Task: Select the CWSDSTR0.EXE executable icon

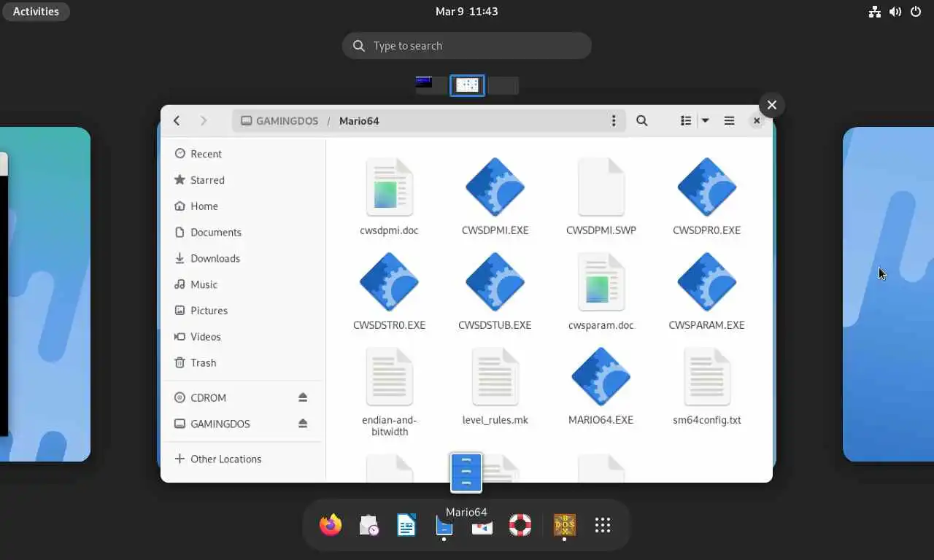Action: coord(389,282)
